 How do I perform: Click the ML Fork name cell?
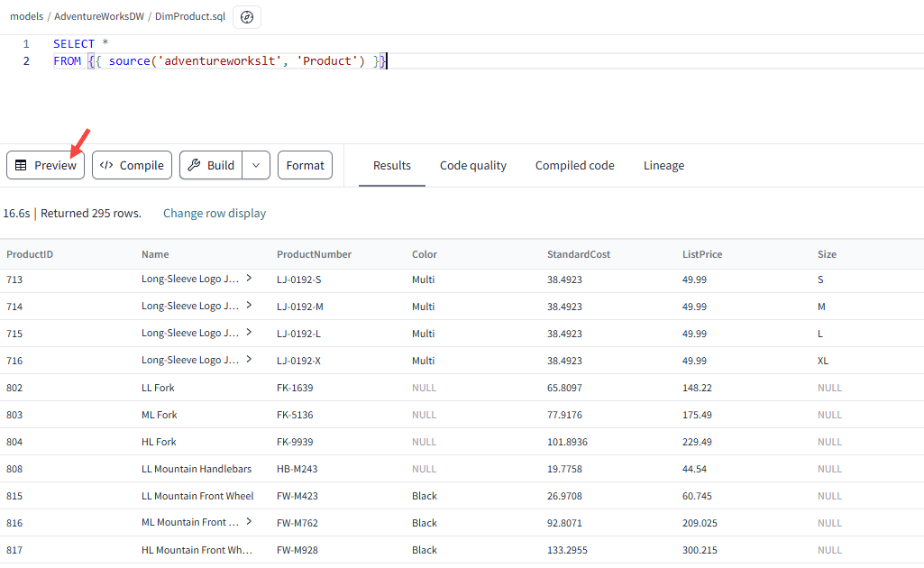[159, 416]
